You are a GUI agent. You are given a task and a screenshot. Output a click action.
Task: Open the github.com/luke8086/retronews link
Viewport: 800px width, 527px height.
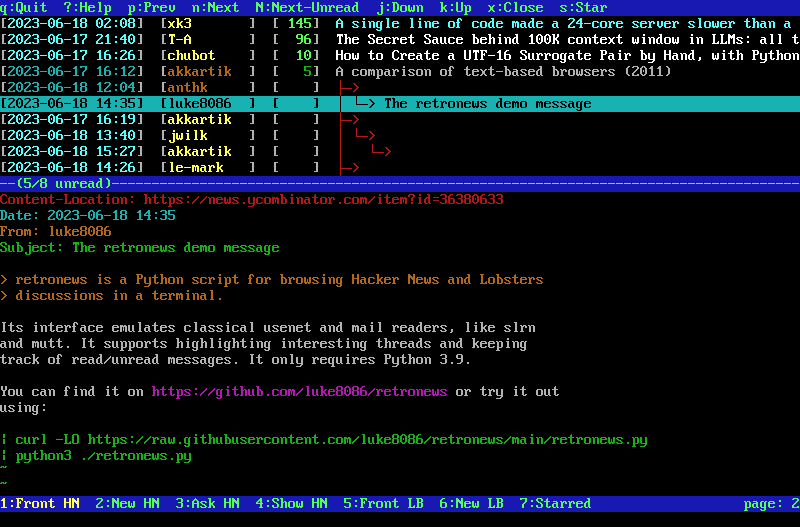(299, 392)
